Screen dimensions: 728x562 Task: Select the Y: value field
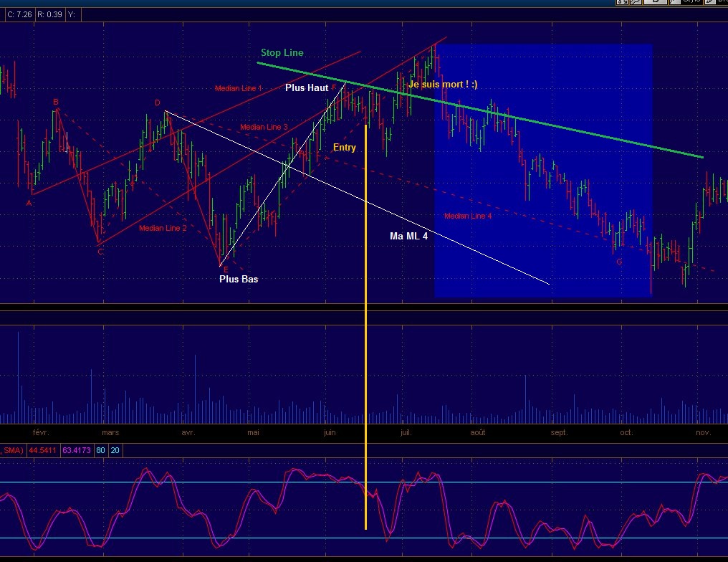coord(73,14)
